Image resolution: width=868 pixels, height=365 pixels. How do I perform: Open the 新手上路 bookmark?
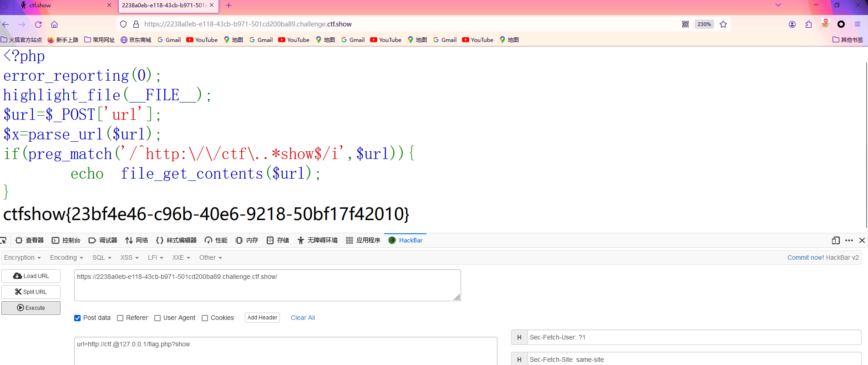pyautogui.click(x=63, y=40)
